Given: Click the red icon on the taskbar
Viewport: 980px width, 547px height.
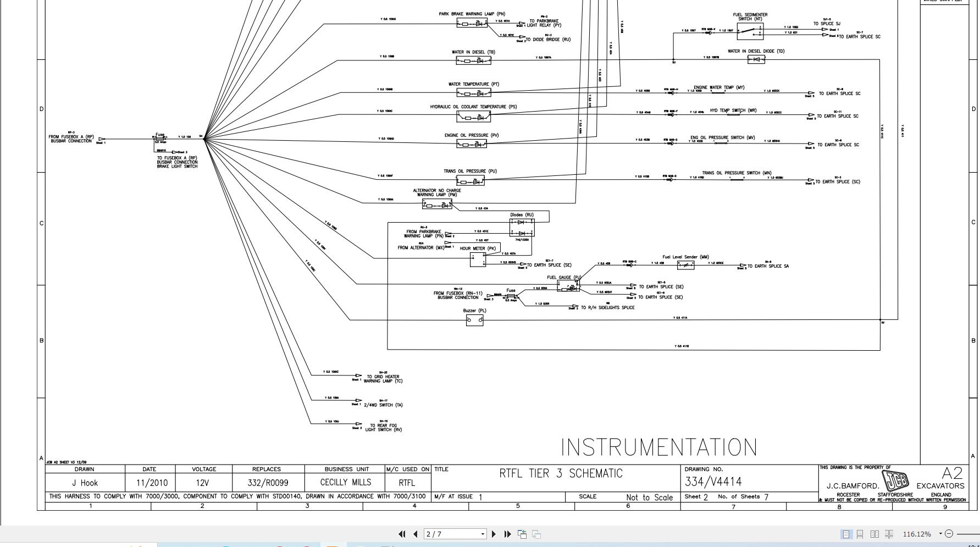Looking at the screenshot, I should (280, 546).
